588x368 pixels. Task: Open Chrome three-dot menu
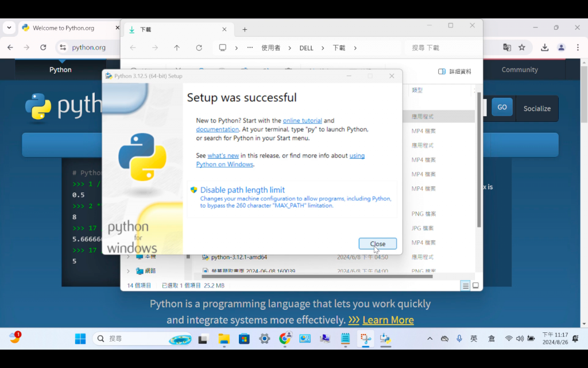(x=578, y=47)
